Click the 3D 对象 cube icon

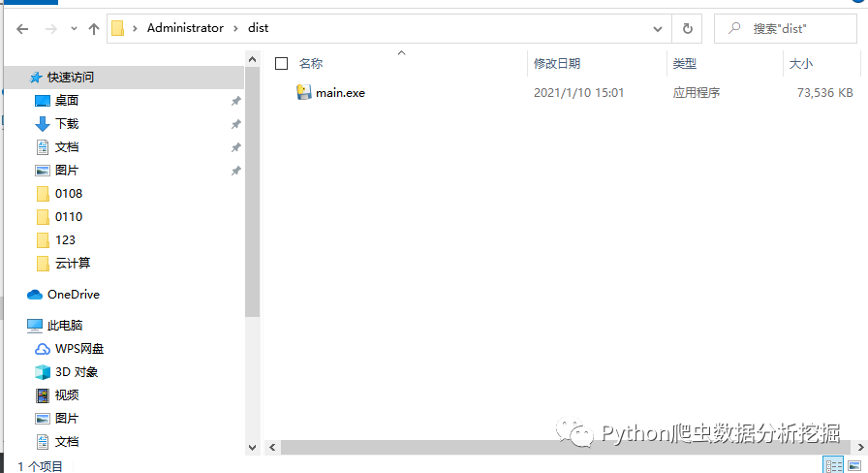43,372
